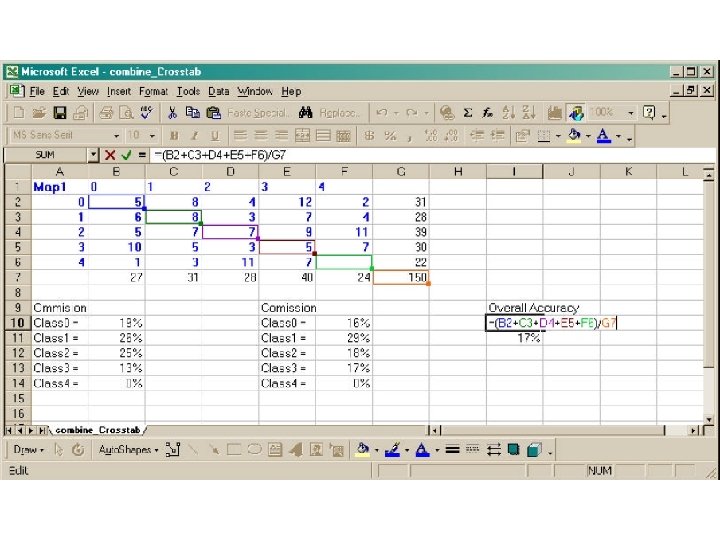Click the Fill Color paint bucket on Formatting toolbar
Viewport: 720px width, 540px height.
click(574, 135)
